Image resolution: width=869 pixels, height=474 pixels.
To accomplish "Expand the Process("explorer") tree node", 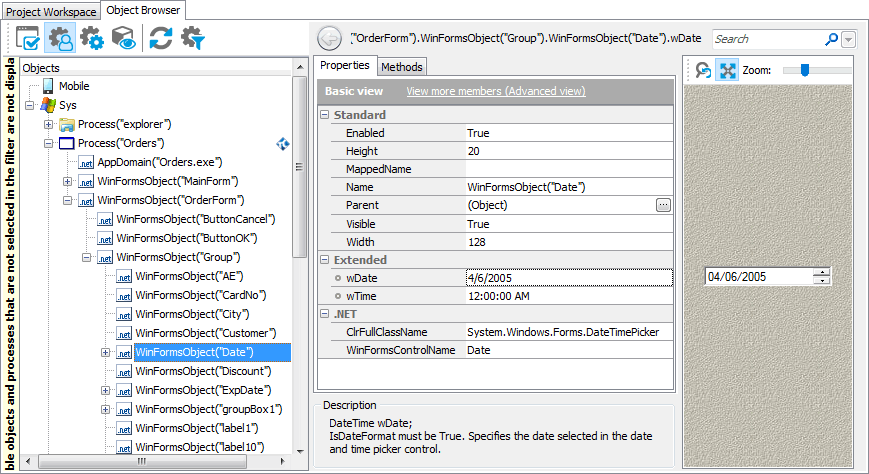I will [x=49, y=124].
